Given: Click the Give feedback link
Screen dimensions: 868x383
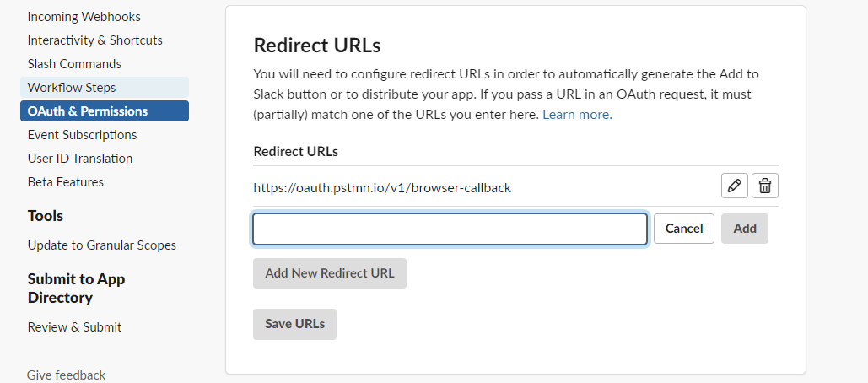Looking at the screenshot, I should tap(67, 375).
